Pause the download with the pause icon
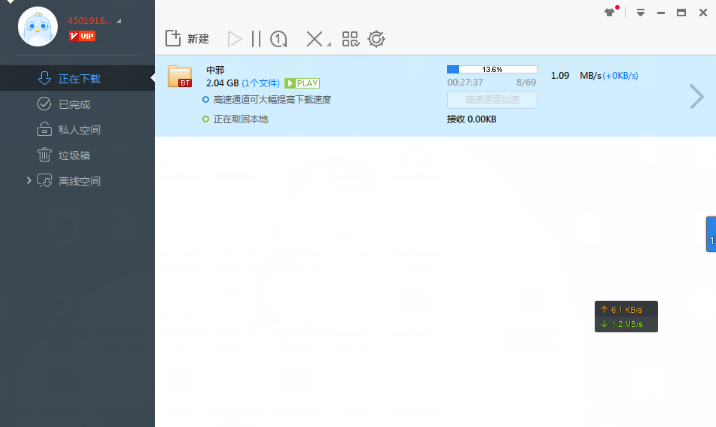Screen dimensions: 716x427 pos(256,39)
